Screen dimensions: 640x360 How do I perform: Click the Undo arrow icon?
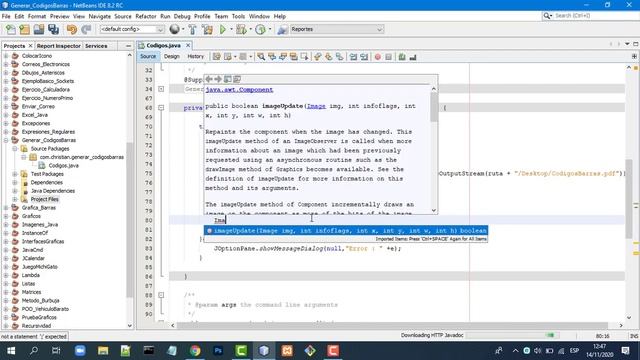[x=72, y=29]
